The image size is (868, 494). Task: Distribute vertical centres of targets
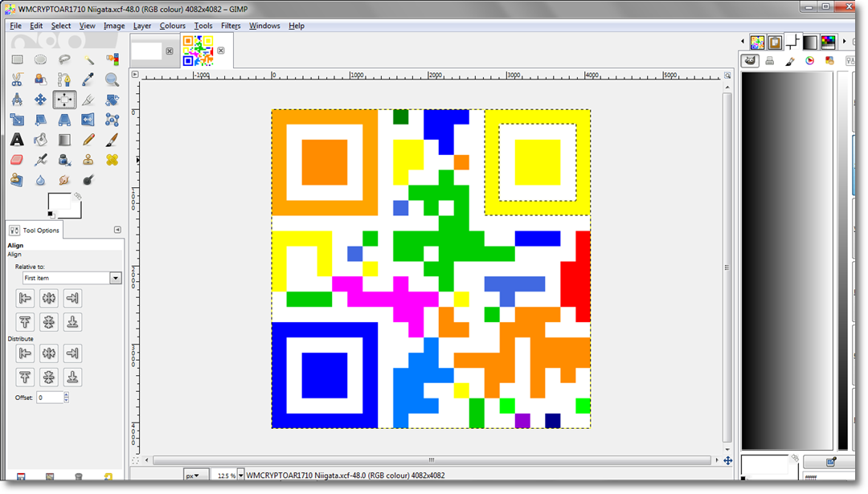pos(49,378)
